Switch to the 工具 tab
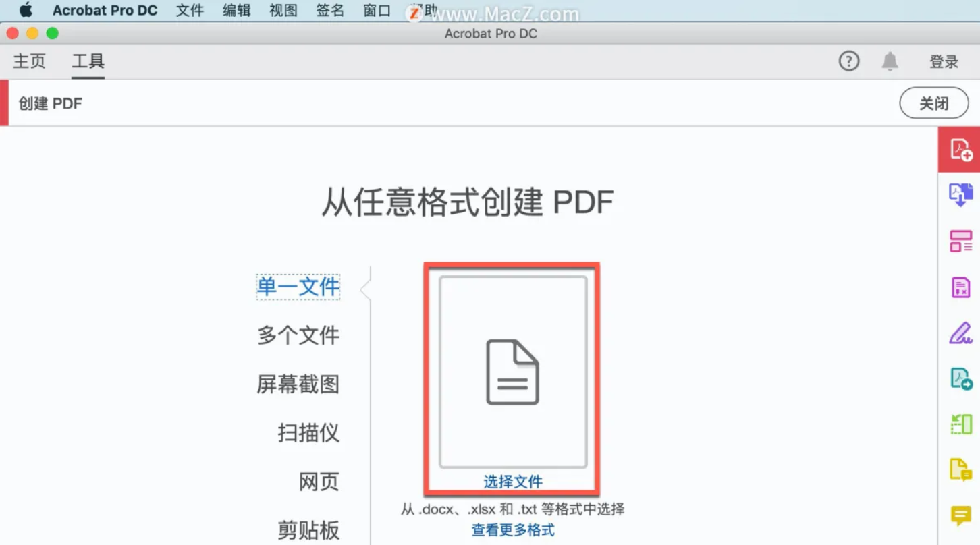This screenshot has width=980, height=545. (88, 61)
